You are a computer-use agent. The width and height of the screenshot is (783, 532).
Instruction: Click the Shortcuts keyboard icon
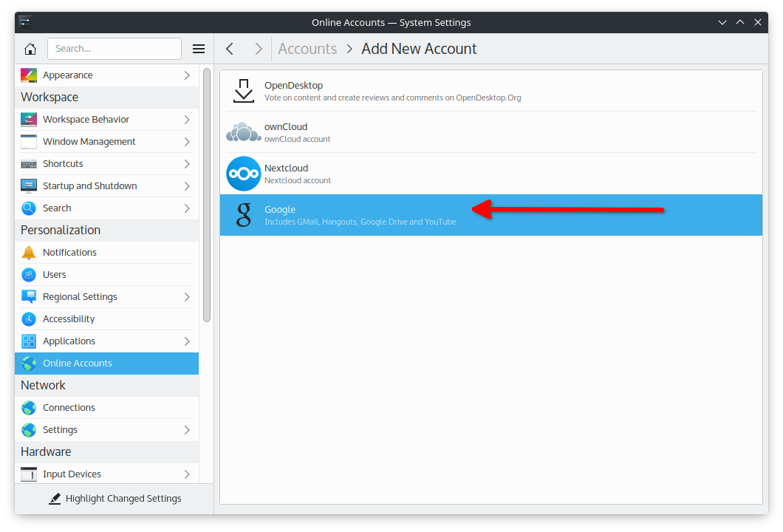click(29, 164)
